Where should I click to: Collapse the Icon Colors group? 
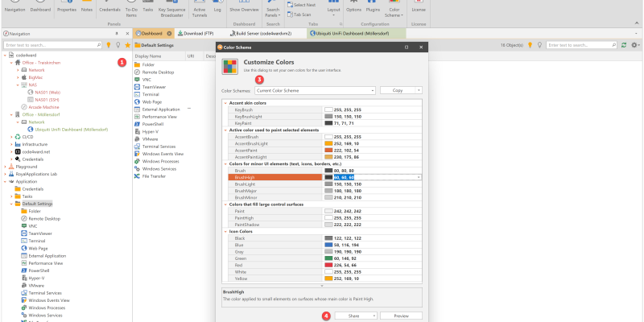225,232
